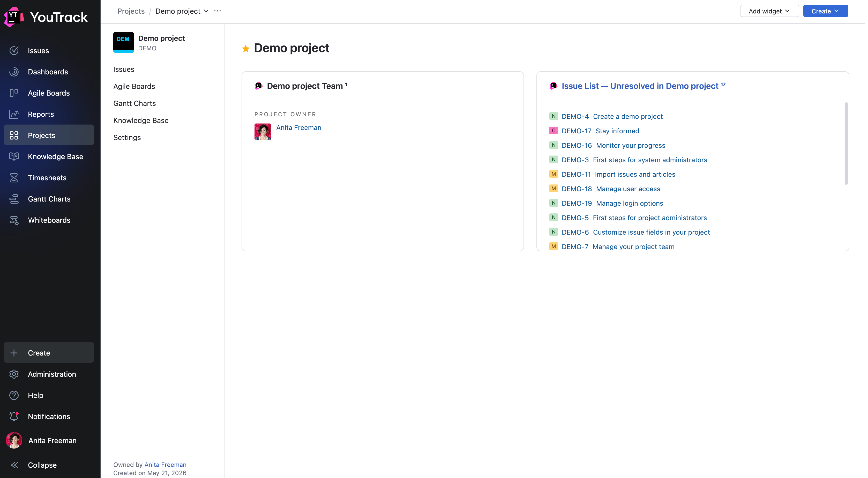Click the Anita Freeman project owner link
The height and width of the screenshot is (478, 868).
pos(298,128)
